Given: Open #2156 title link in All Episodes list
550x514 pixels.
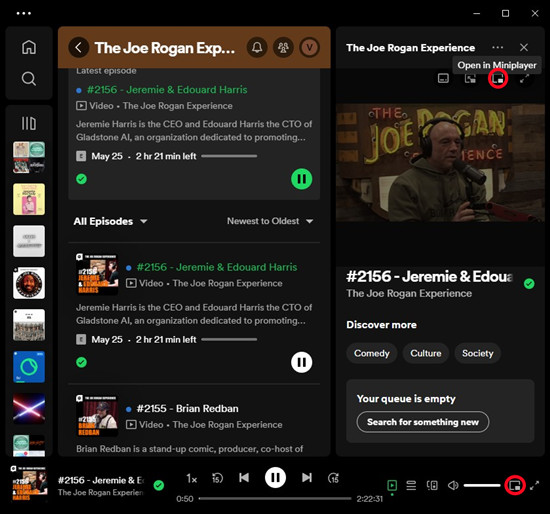Looking at the screenshot, I should tap(217, 267).
